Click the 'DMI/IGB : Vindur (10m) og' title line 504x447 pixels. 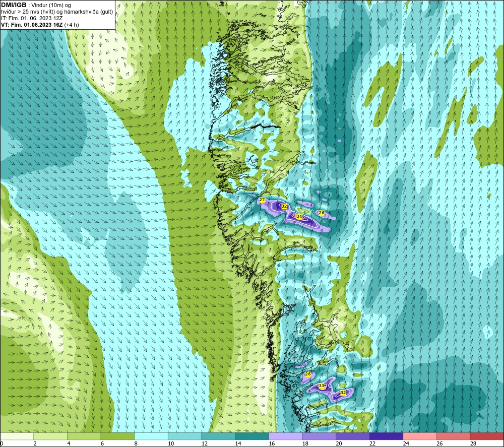click(36, 5)
